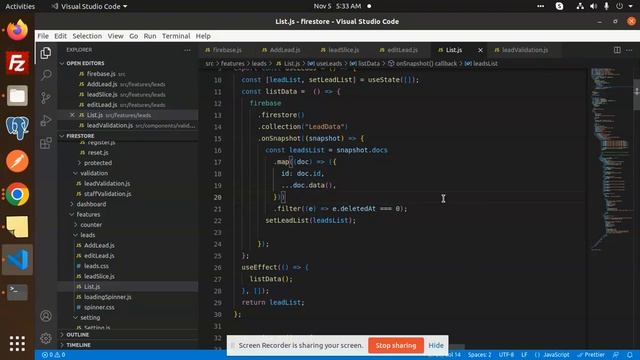The image size is (640, 360).
Task: Click the useLeads breadcrumb segment
Action: 325,64
